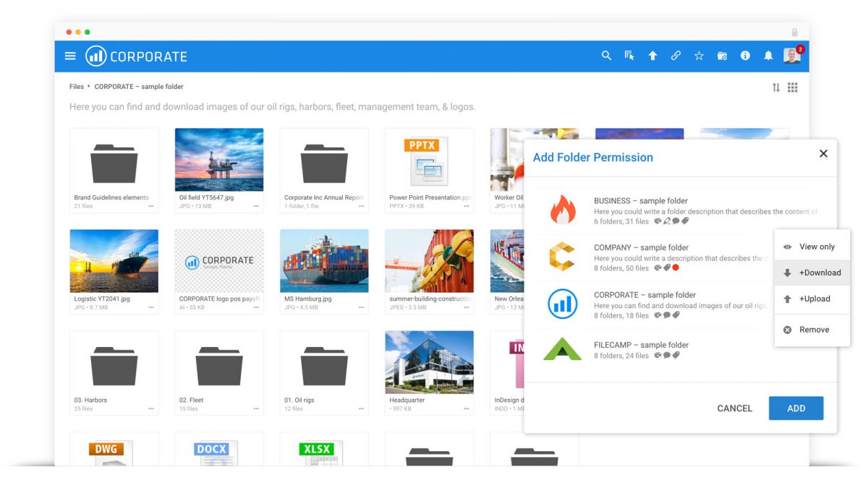Switch to grid view layout
Image resolution: width=868 pixels, height=488 pixels.
pos(793,87)
